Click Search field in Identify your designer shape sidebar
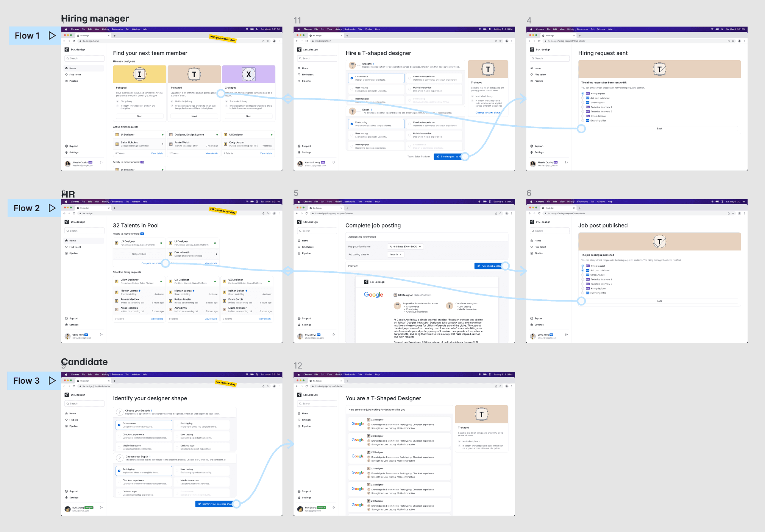This screenshot has width=765, height=532. point(84,404)
